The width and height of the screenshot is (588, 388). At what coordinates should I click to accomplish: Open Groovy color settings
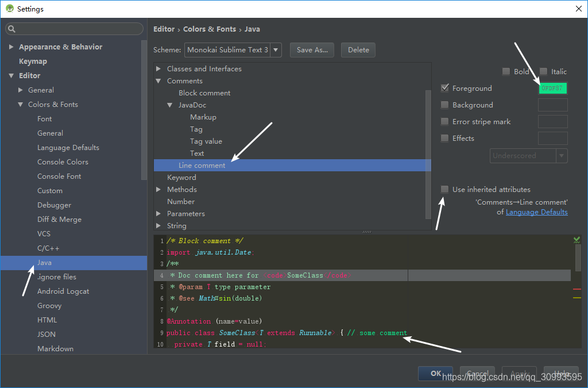click(x=49, y=305)
